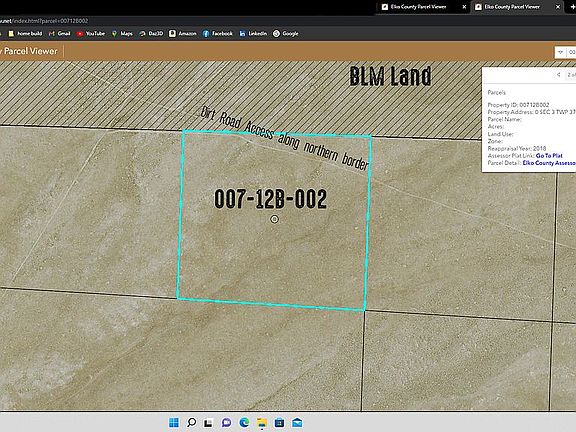Open the Facebook bookmark
This screenshot has width=576, height=432.
tap(217, 33)
